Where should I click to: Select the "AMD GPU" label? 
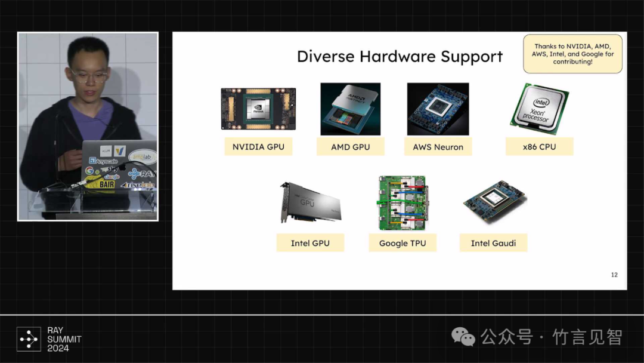click(x=351, y=147)
